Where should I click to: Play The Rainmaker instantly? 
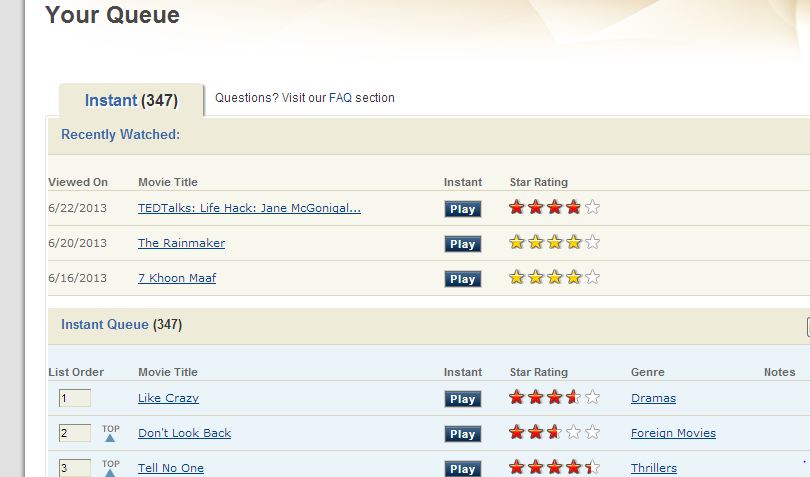[x=463, y=244]
